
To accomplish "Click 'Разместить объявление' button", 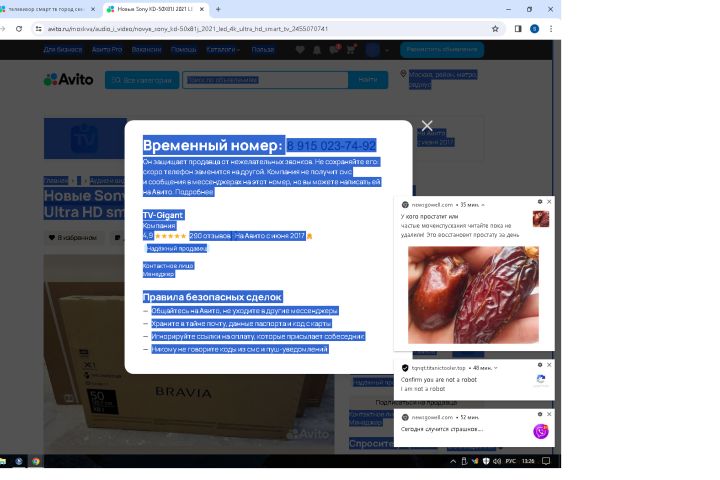I will 442,50.
